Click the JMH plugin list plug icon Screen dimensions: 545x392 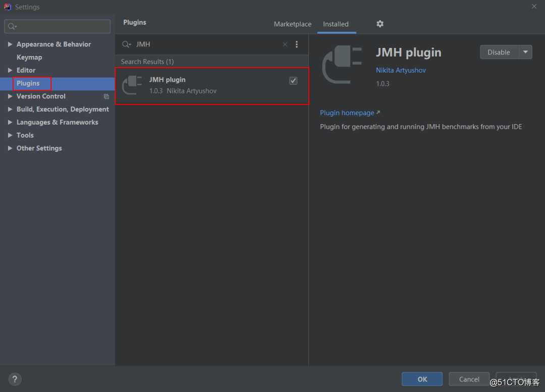point(132,85)
